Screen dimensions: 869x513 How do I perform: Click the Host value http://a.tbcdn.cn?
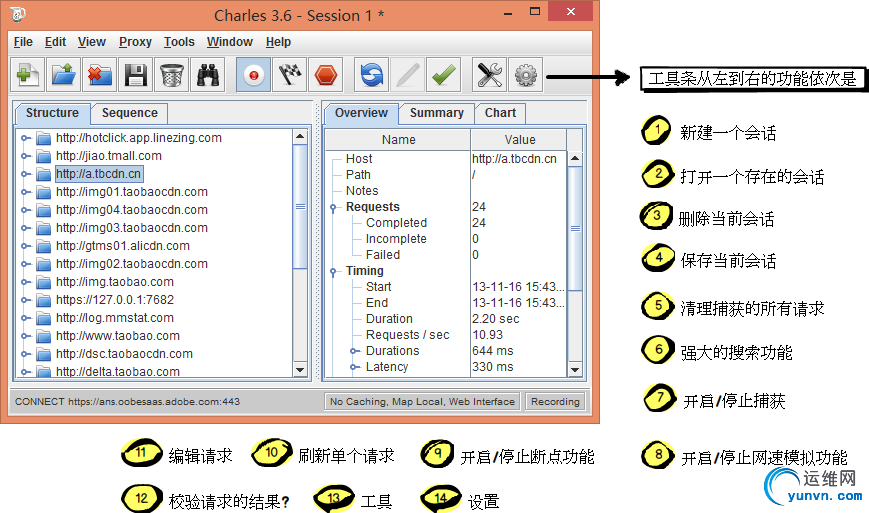coord(514,159)
